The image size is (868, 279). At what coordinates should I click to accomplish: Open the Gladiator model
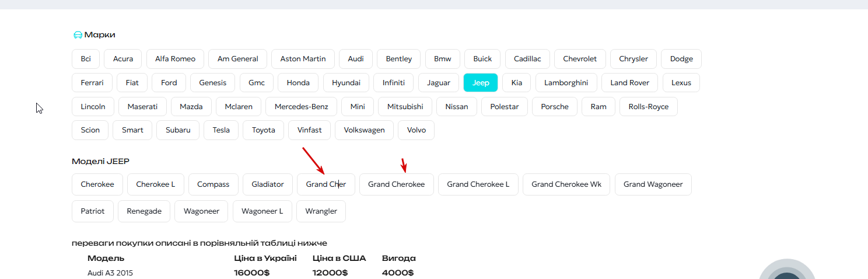tap(268, 184)
